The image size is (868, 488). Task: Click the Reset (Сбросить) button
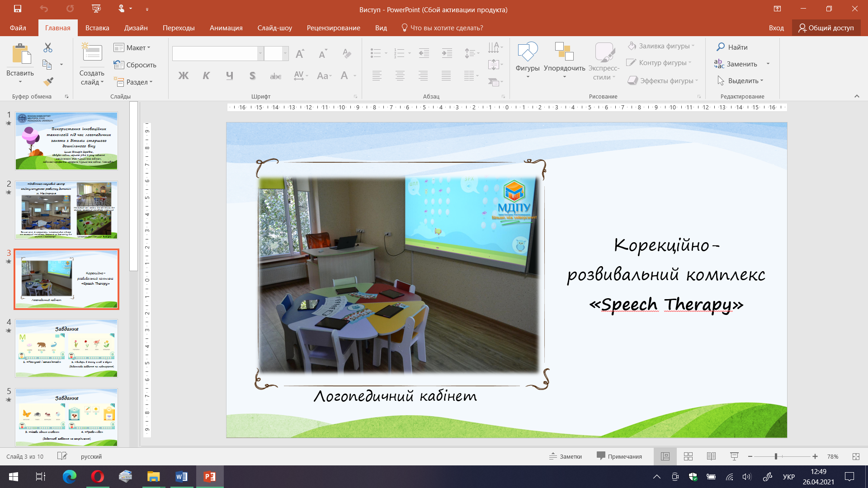[x=135, y=65]
